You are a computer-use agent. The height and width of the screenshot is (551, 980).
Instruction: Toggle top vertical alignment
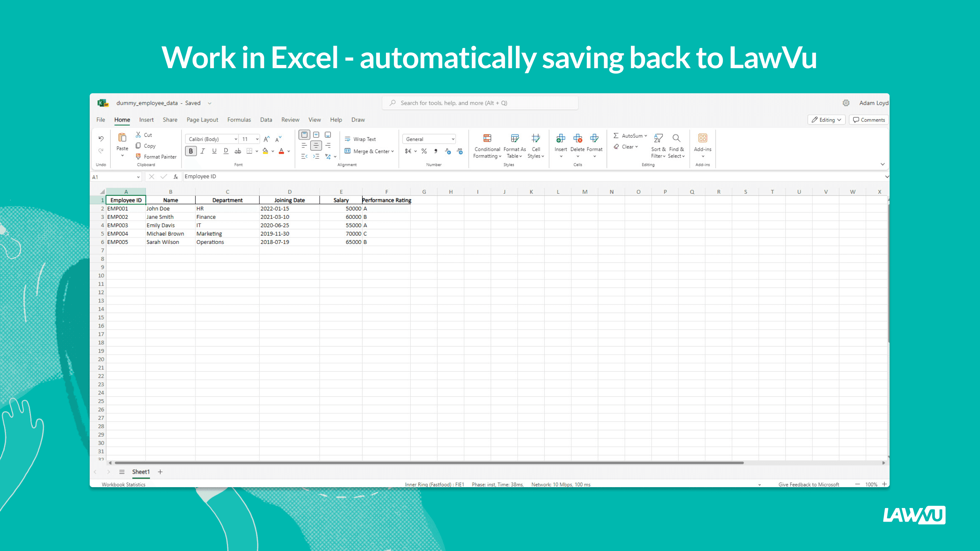coord(304,135)
